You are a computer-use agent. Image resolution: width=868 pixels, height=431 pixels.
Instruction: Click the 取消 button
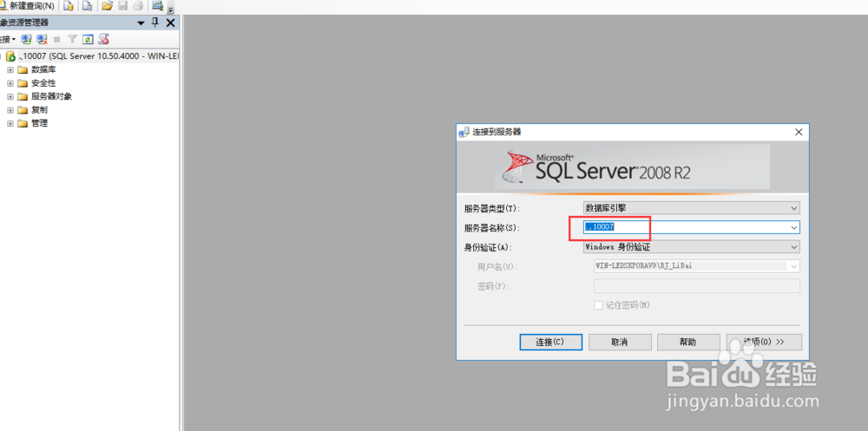pos(620,342)
